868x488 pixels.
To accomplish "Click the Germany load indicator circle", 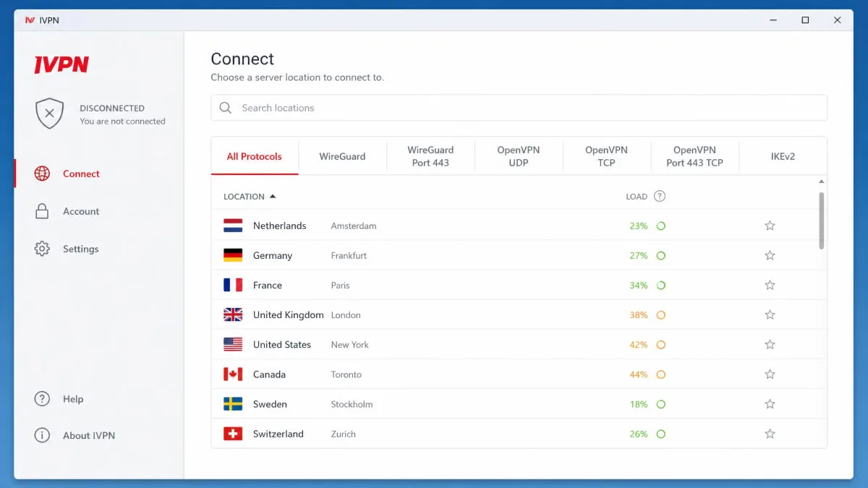I will point(660,255).
